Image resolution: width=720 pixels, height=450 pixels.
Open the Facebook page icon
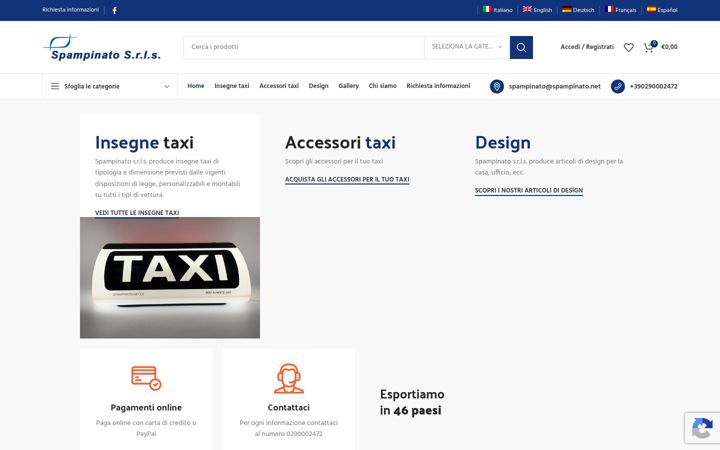click(114, 10)
